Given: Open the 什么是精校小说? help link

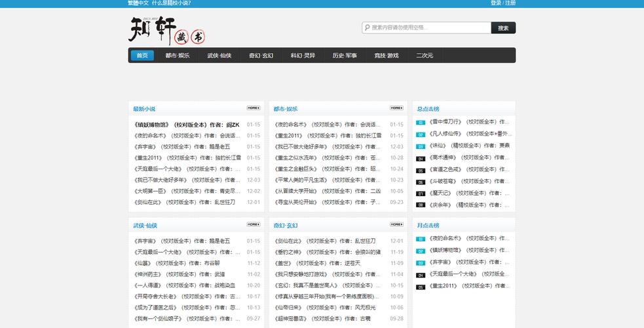Looking at the screenshot, I should coord(171,3).
